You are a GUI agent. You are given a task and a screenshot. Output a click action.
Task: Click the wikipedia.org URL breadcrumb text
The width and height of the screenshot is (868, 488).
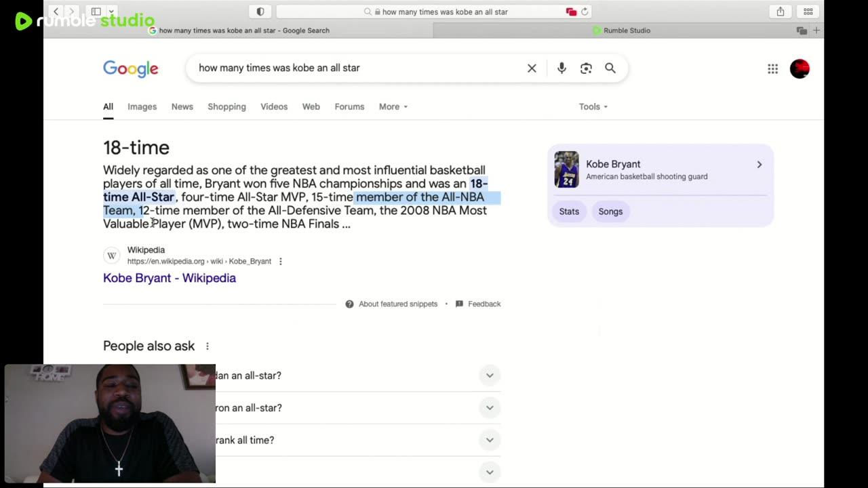click(x=199, y=261)
